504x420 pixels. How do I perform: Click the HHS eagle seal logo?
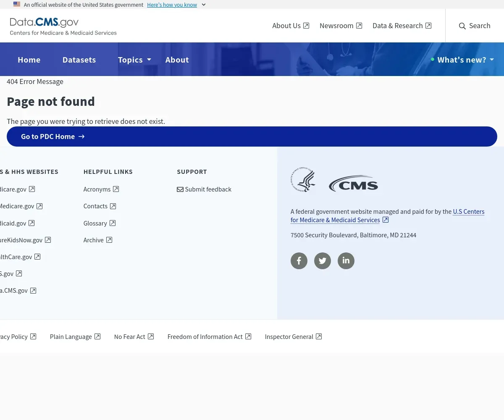click(x=303, y=180)
